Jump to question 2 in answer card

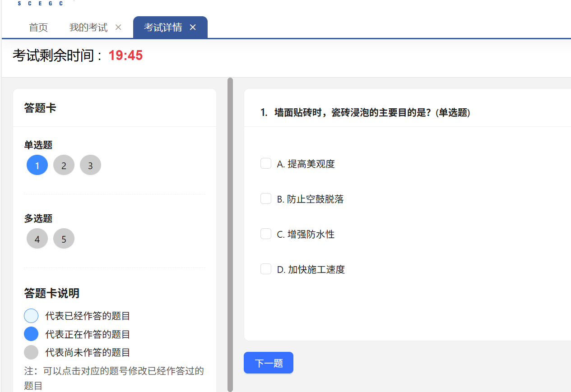point(64,166)
